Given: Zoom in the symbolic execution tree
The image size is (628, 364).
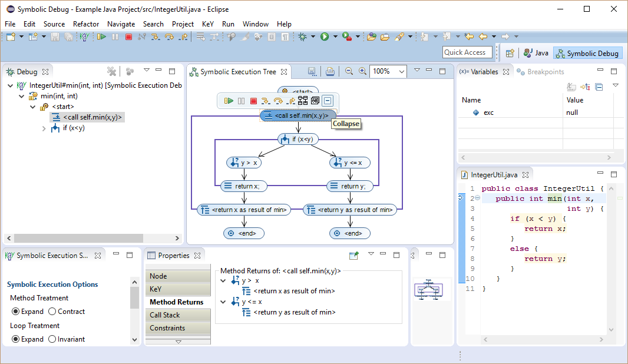Looking at the screenshot, I should 362,71.
